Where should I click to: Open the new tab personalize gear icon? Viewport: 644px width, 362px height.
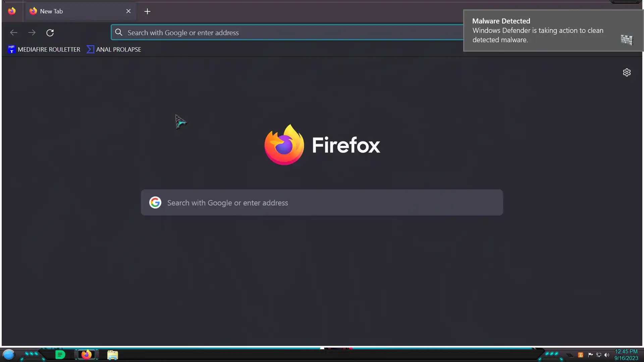[x=627, y=72]
